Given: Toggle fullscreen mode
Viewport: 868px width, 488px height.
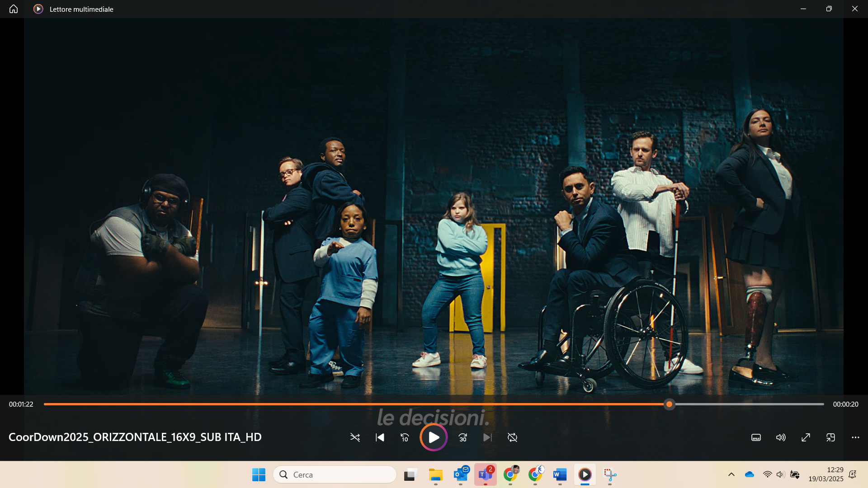Looking at the screenshot, I should [x=806, y=437].
